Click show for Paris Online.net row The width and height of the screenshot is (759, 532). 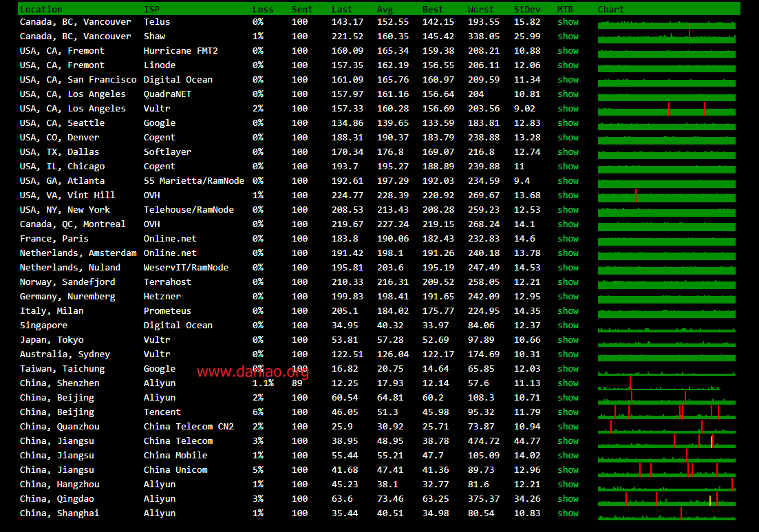[568, 239]
